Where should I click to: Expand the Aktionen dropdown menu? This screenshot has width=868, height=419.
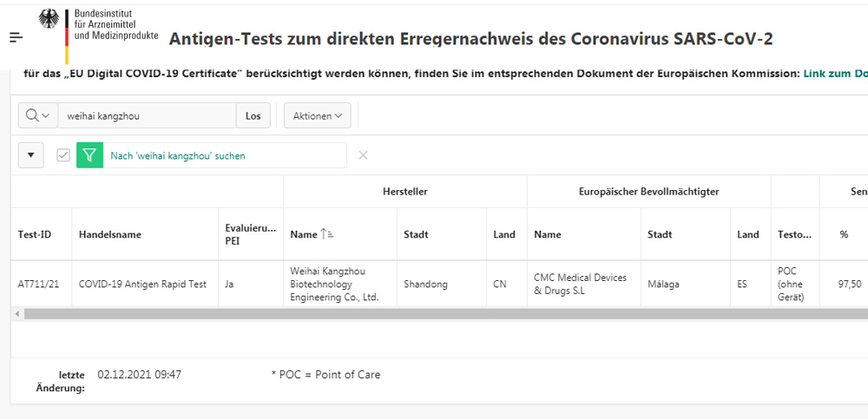coord(317,115)
